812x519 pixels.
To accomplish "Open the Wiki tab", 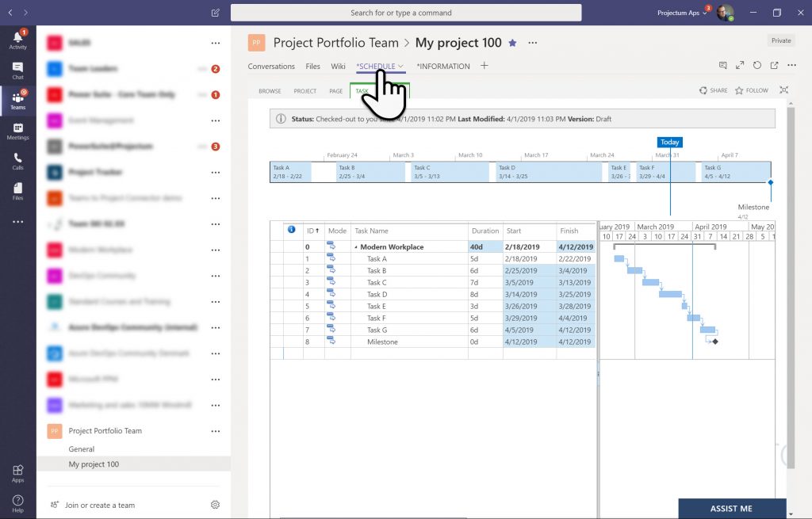I will coord(339,67).
